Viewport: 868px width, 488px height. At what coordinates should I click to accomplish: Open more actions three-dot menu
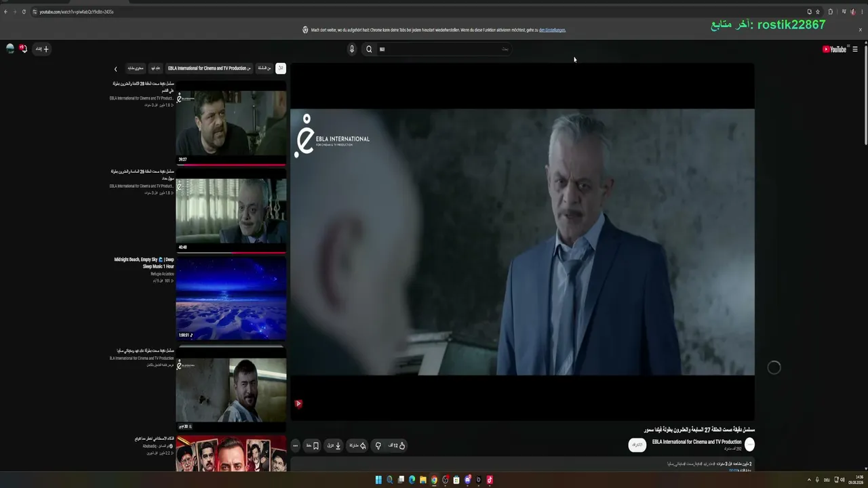pos(295,445)
